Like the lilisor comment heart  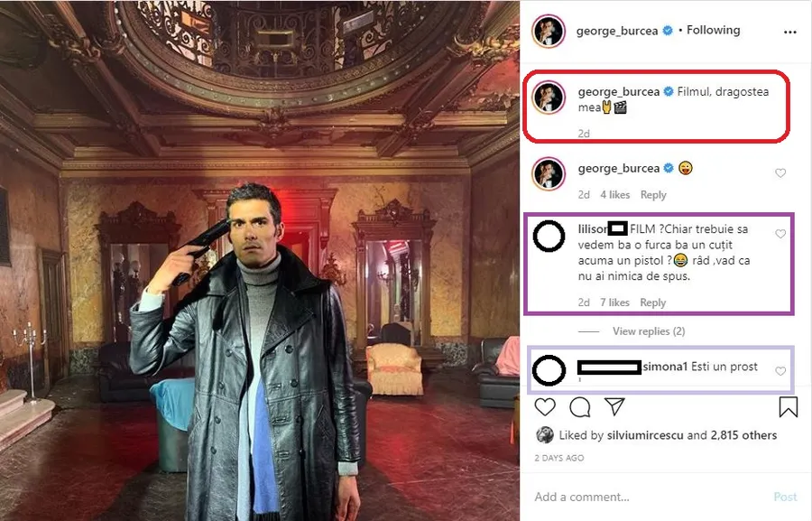point(780,234)
